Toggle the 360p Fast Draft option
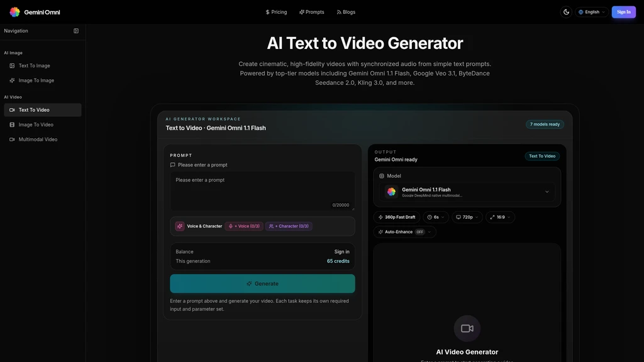The width and height of the screenshot is (644, 362). coord(397,217)
